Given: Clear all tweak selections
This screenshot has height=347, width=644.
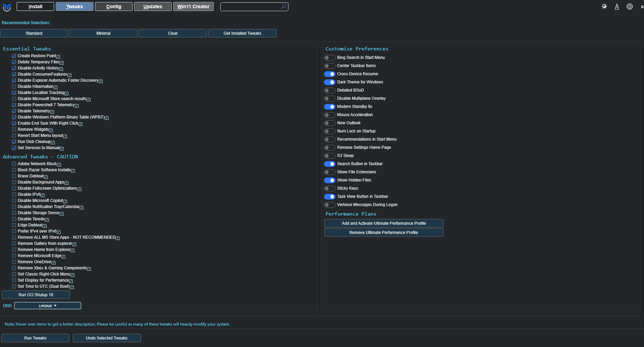Looking at the screenshot, I should pyautogui.click(x=173, y=33).
